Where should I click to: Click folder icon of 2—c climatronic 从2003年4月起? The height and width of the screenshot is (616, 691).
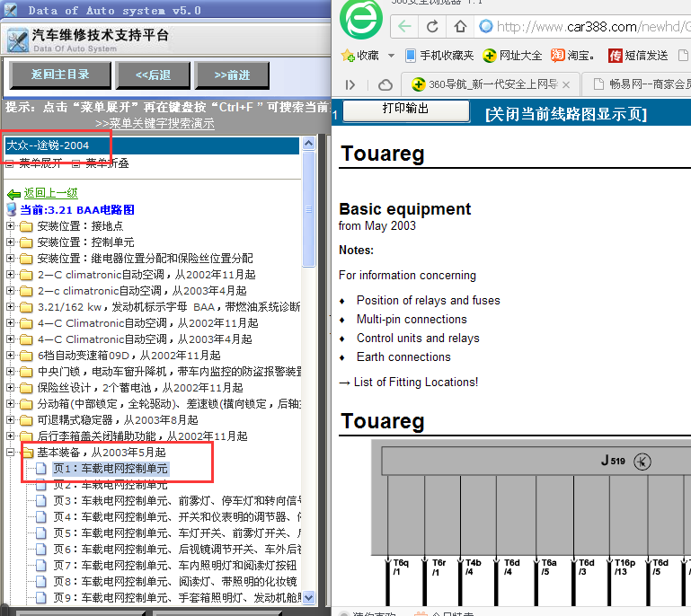pyautogui.click(x=26, y=291)
